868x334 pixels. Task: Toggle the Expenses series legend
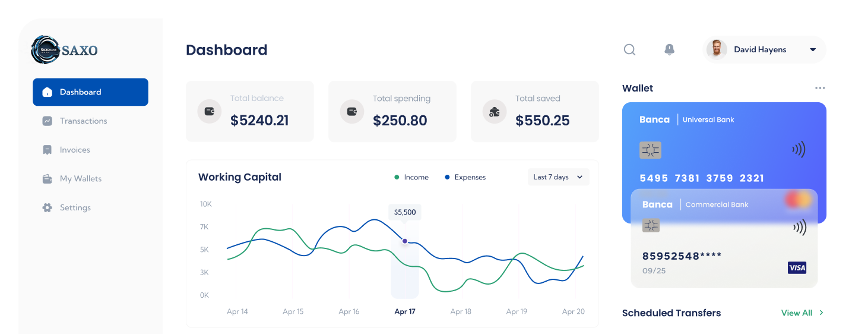(465, 177)
